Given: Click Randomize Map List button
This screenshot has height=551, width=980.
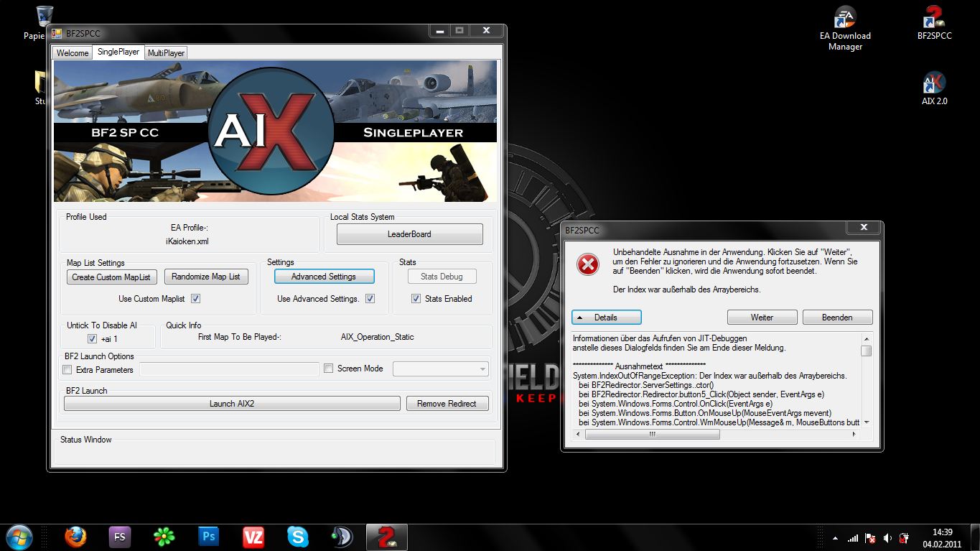Looking at the screenshot, I should click(206, 277).
